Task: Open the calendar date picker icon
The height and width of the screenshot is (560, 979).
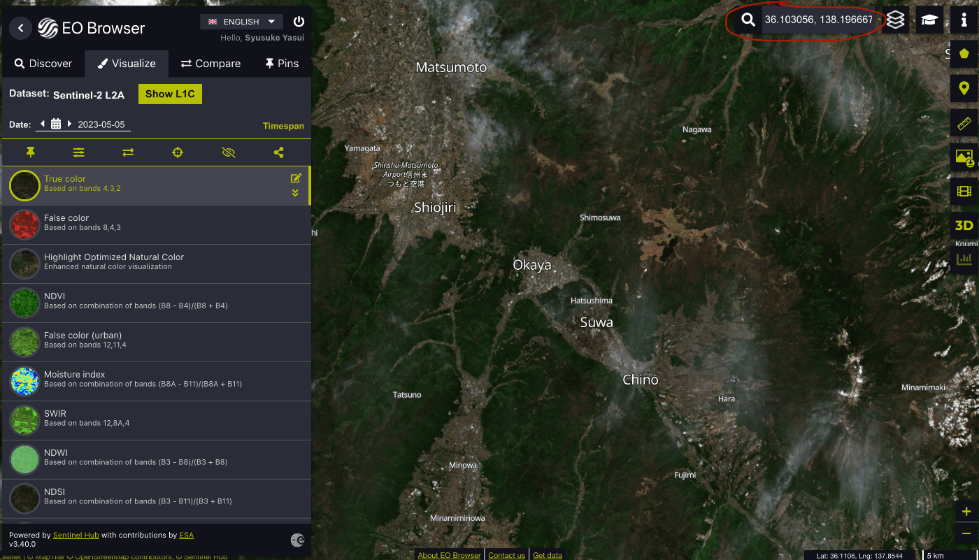Action: click(x=56, y=124)
